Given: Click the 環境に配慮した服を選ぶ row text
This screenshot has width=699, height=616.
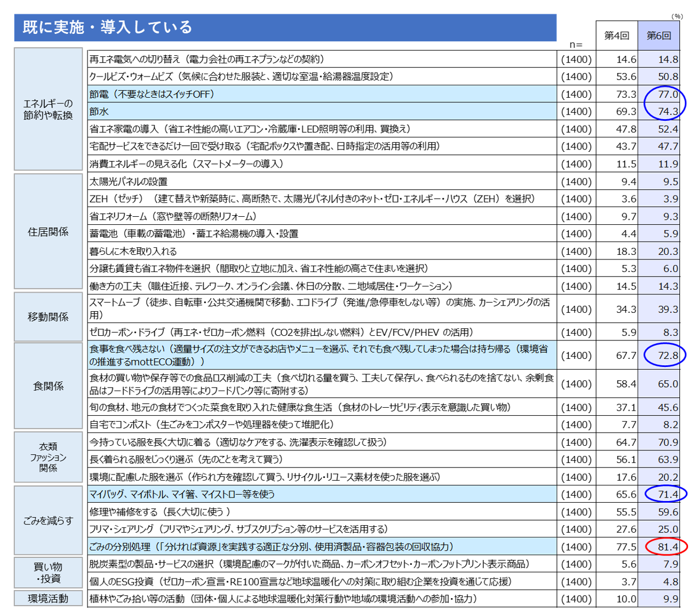Looking at the screenshot, I should pos(265,477).
